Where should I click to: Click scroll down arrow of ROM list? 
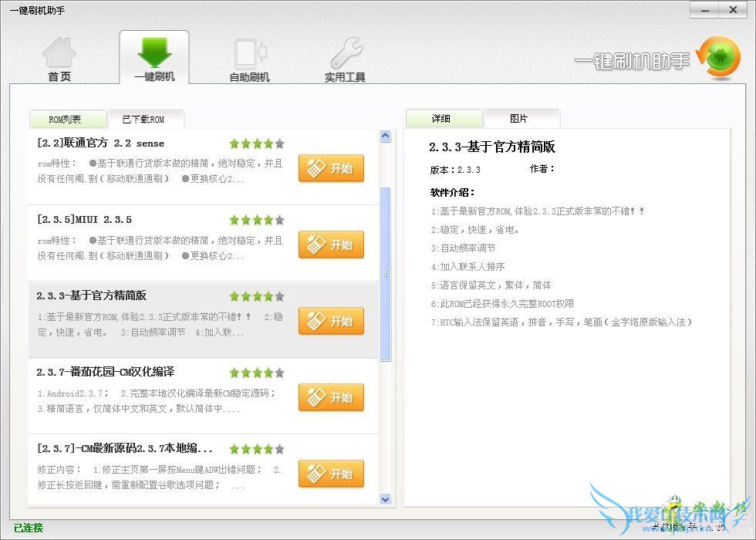pos(385,499)
